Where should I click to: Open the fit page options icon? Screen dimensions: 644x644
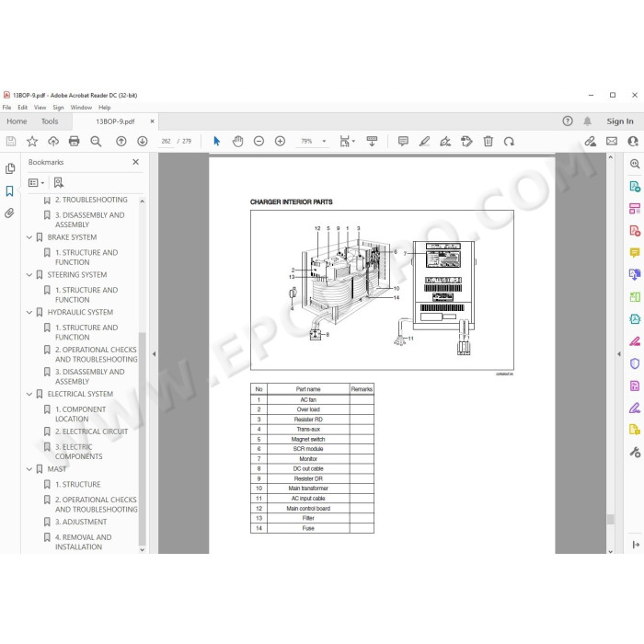[347, 142]
